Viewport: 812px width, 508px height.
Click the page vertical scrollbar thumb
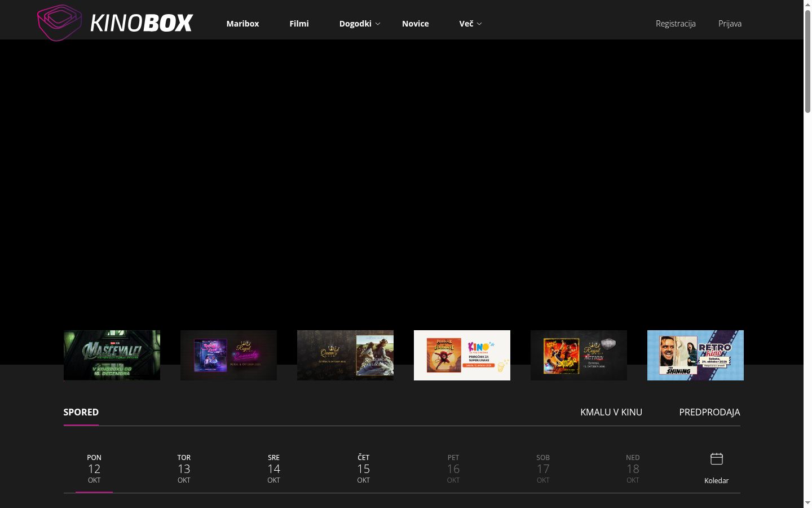(x=807, y=61)
